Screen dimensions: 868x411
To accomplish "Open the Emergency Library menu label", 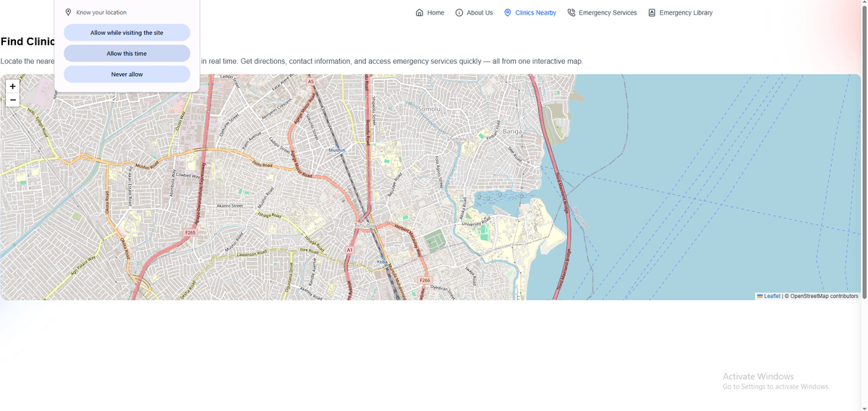I will coord(686,12).
